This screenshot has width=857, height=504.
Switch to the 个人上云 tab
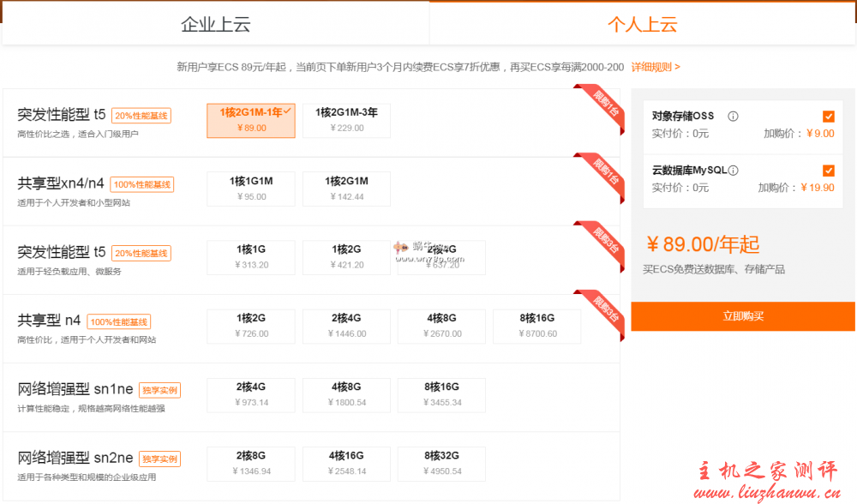643,25
